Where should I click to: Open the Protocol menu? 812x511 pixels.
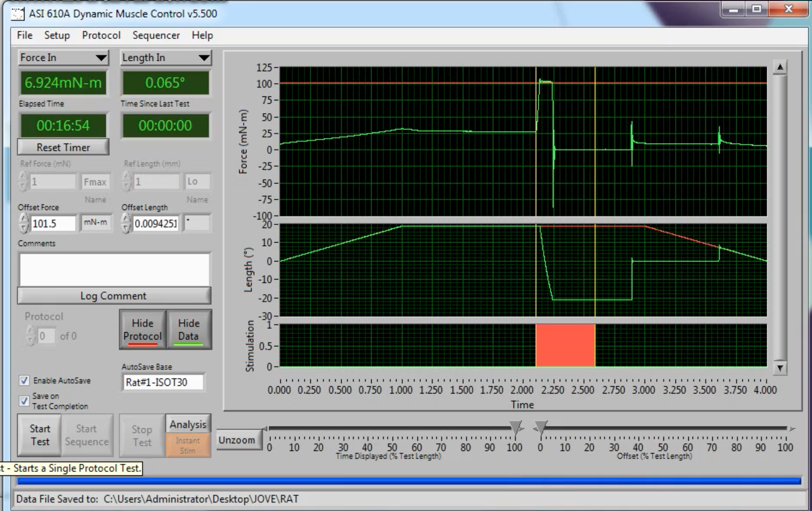click(101, 36)
